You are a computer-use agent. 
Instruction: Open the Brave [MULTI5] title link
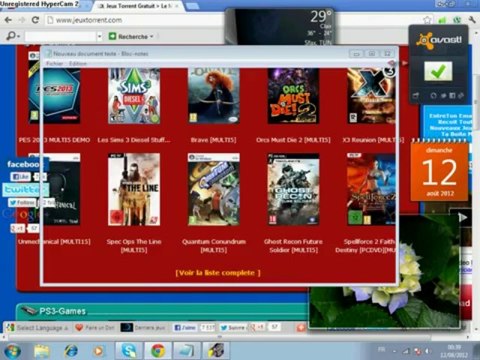point(213,140)
